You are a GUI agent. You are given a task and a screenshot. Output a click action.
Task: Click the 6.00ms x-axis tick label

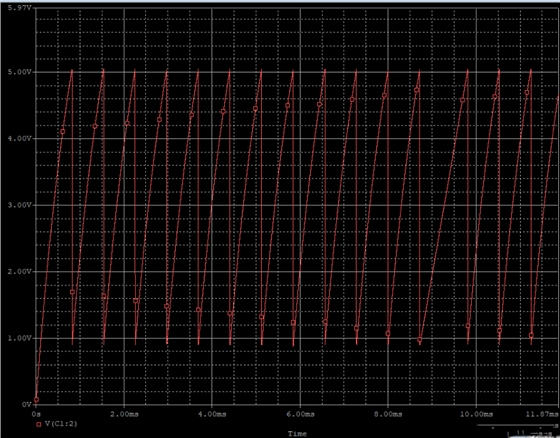300,414
